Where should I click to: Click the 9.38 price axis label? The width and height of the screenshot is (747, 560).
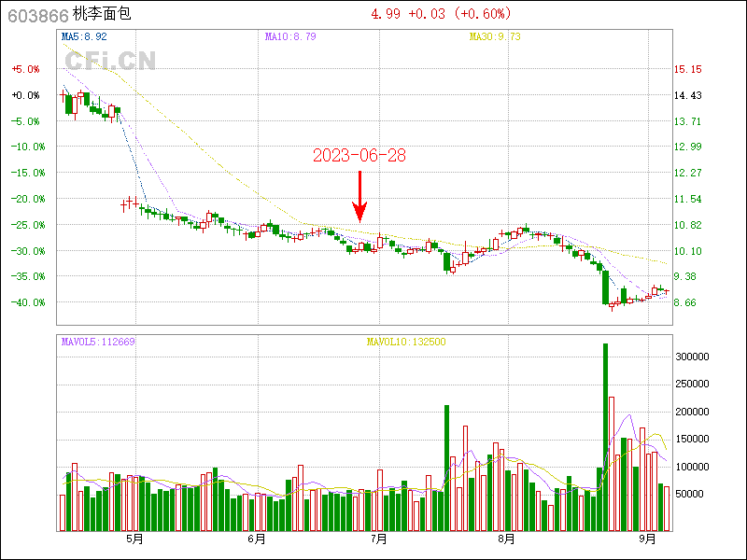(x=684, y=276)
